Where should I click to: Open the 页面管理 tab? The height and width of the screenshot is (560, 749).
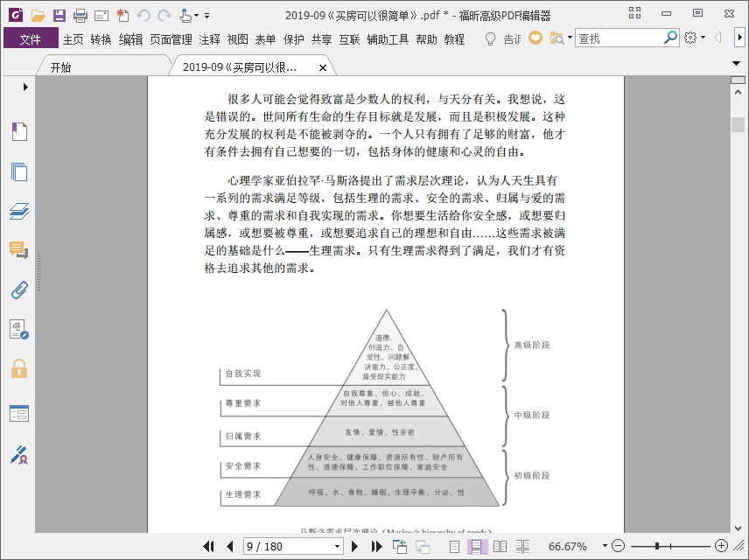pos(171,39)
